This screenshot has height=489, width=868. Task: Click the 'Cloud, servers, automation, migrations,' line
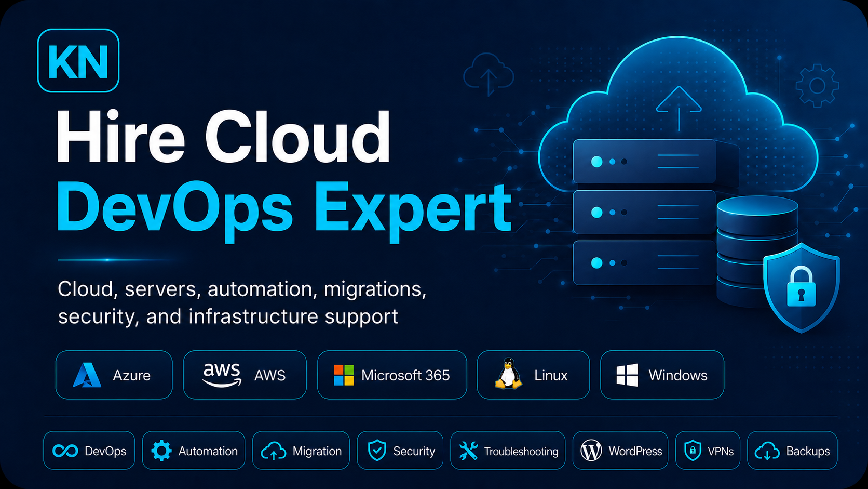(242, 289)
